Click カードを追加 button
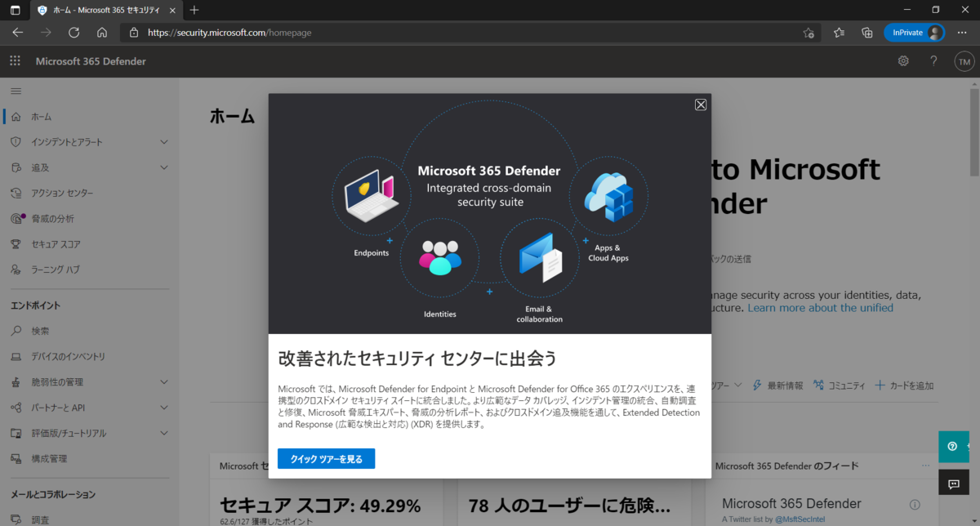The width and height of the screenshot is (980, 526). tap(904, 386)
